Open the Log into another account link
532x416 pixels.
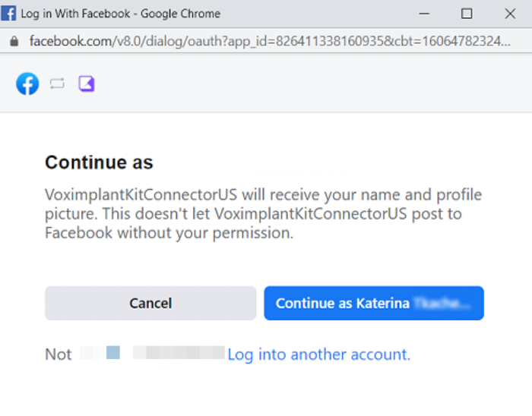tap(319, 355)
